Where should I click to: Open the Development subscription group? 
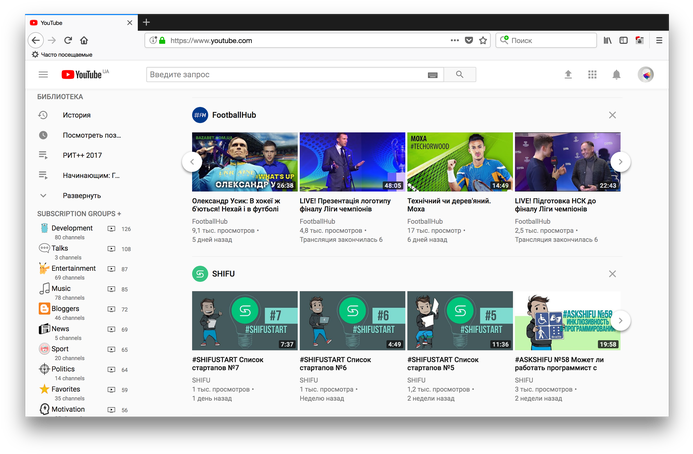[72, 228]
